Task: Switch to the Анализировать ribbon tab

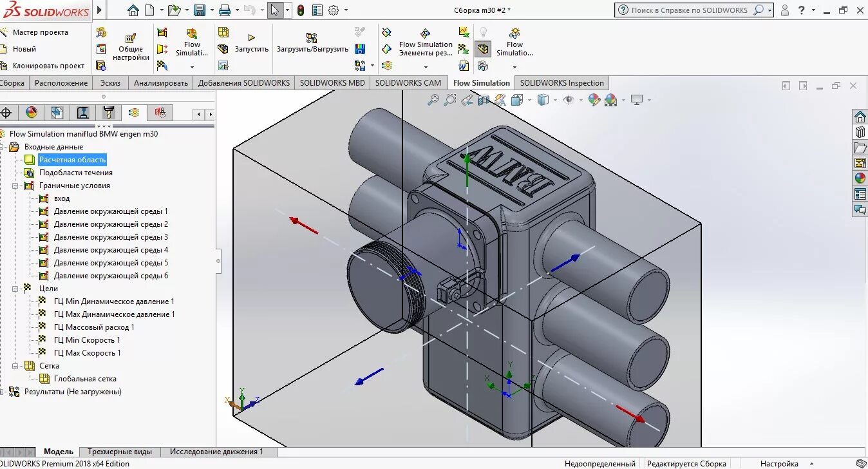Action: click(x=160, y=82)
